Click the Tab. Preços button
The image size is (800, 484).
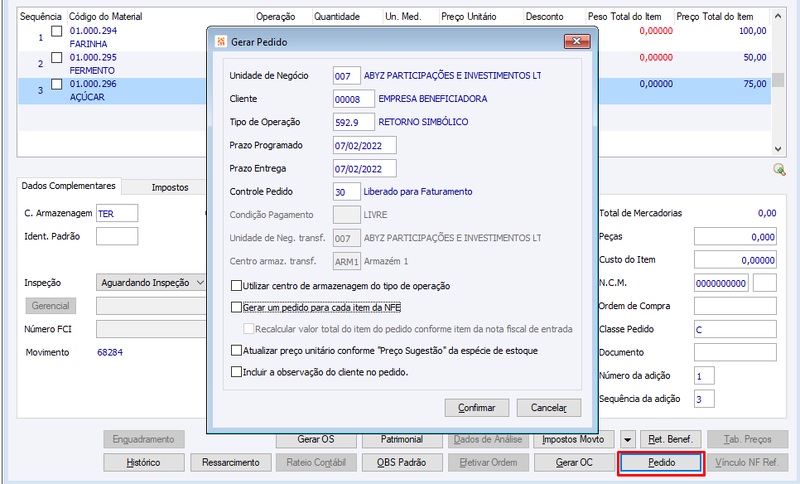tap(747, 439)
